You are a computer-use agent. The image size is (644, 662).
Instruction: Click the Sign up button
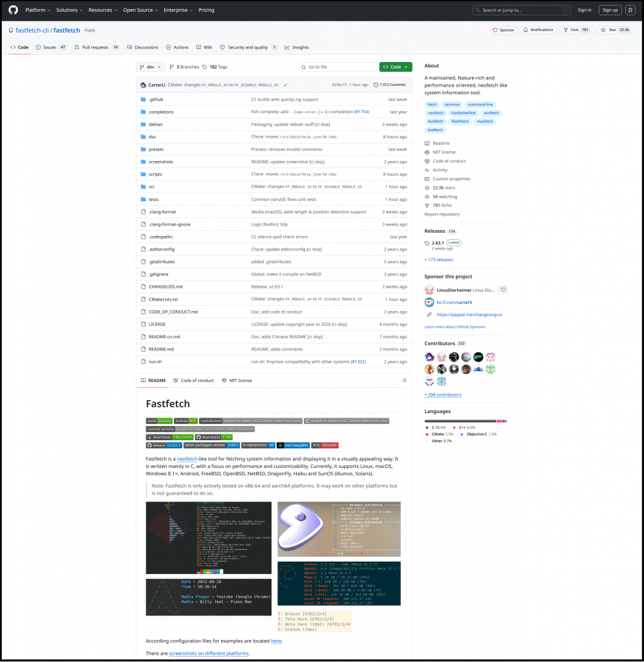tap(610, 10)
